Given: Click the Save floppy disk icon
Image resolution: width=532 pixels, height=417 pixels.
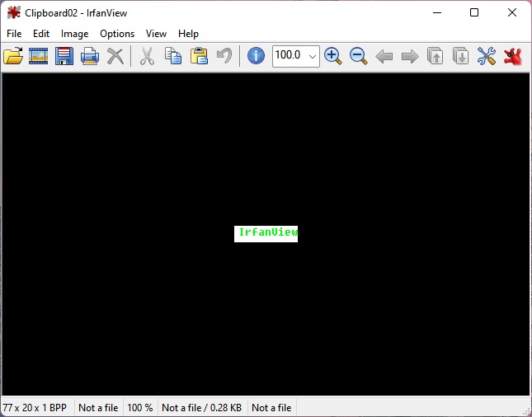Looking at the screenshot, I should click(x=64, y=56).
